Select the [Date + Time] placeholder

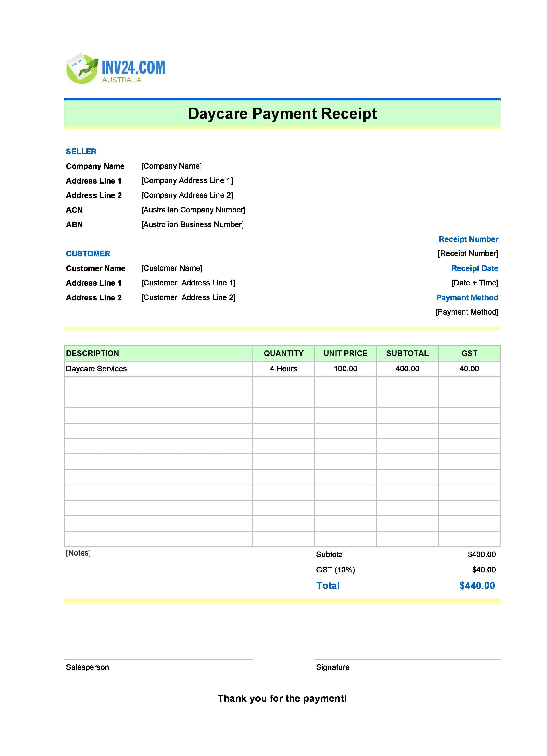475,283
